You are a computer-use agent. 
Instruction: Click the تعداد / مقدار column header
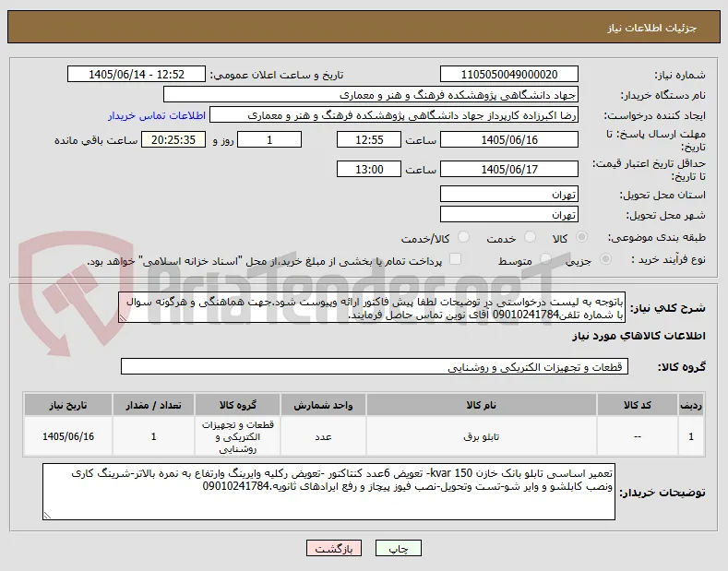click(154, 405)
